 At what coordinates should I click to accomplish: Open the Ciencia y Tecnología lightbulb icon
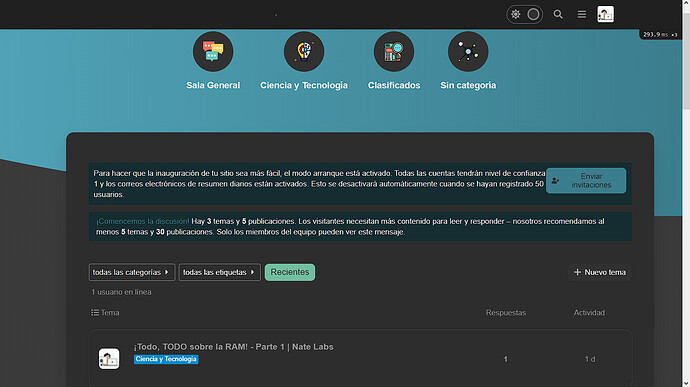[x=304, y=52]
